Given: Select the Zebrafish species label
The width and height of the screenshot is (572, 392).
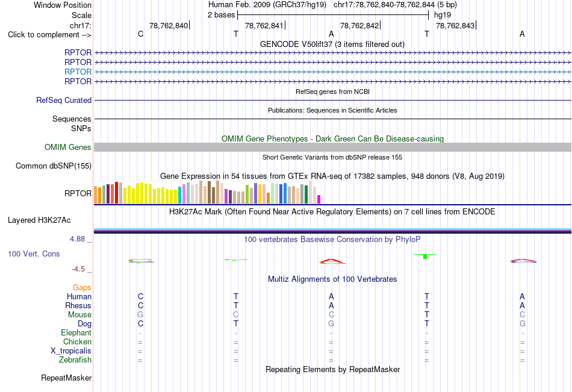Looking at the screenshot, I should tap(75, 360).
